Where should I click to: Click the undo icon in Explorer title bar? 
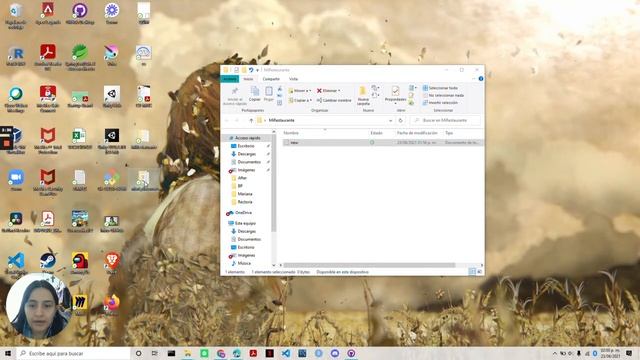coord(251,70)
